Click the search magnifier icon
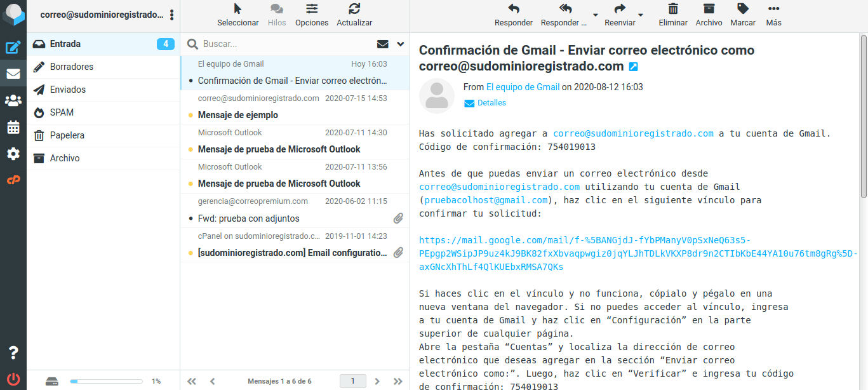The height and width of the screenshot is (390, 868). (192, 44)
